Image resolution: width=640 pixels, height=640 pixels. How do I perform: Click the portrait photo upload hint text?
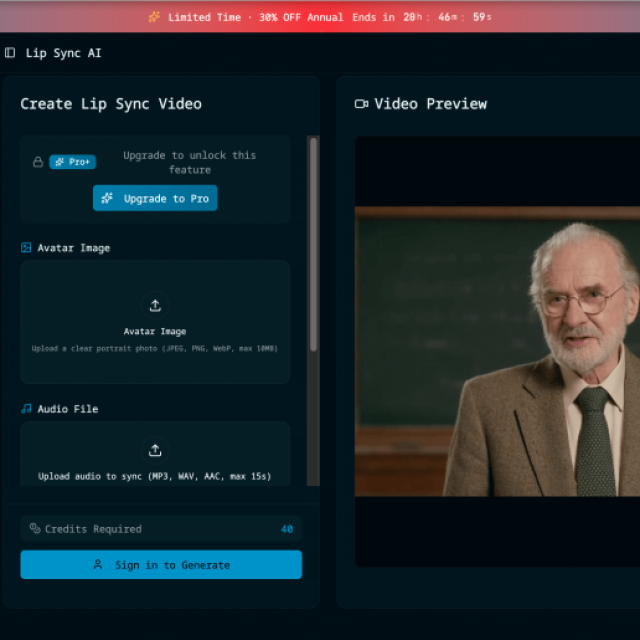click(x=155, y=349)
